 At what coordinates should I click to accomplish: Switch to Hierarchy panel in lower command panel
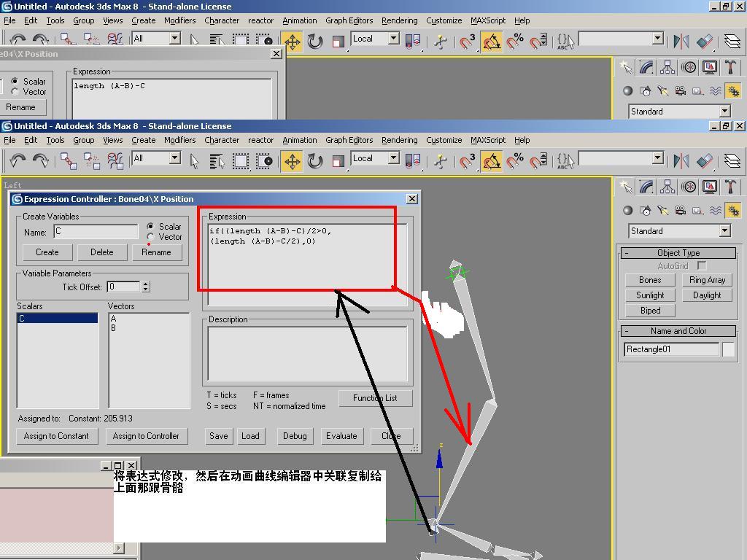[667, 187]
